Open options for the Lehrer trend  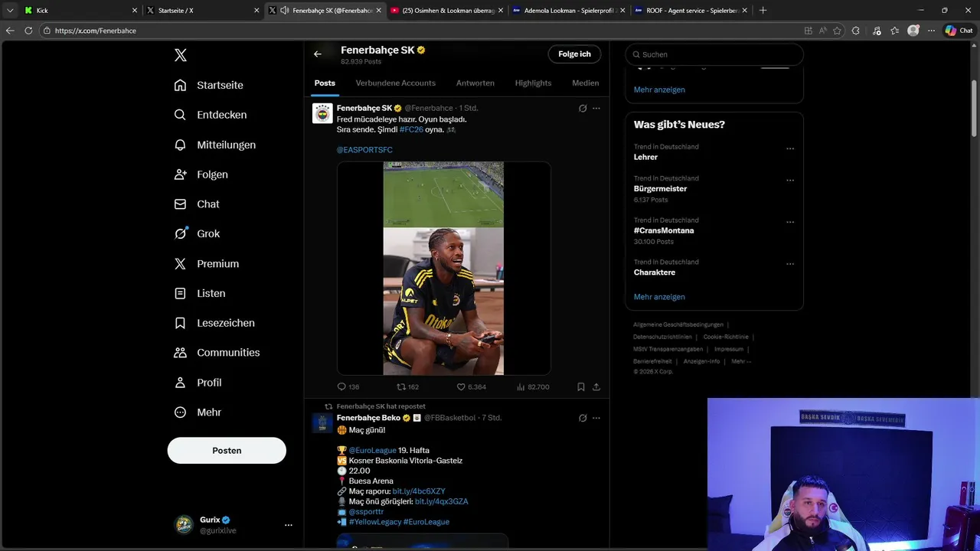click(x=790, y=149)
